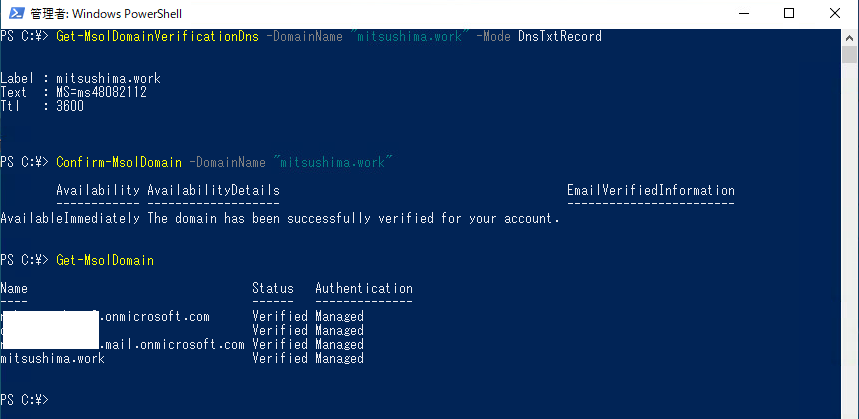Click the empty PS C:\> prompt at the bottom
This screenshot has height=419, width=859.
tap(24, 400)
